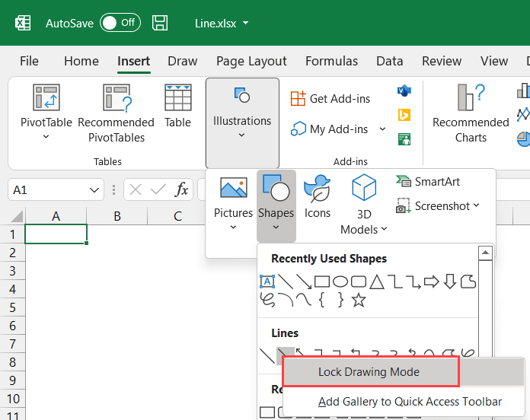Screen dimensions: 530x420
Task: Expand the Screenshot dropdown
Action: [476, 205]
